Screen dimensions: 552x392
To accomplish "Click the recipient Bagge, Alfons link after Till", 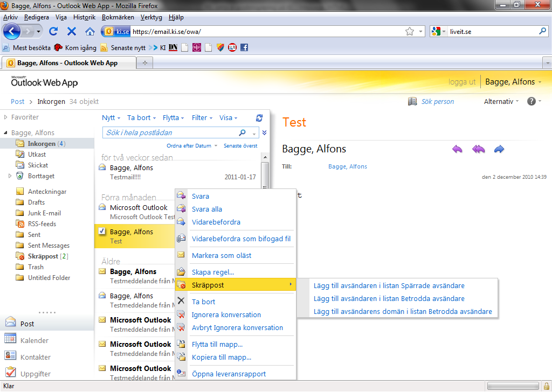I will [x=348, y=166].
